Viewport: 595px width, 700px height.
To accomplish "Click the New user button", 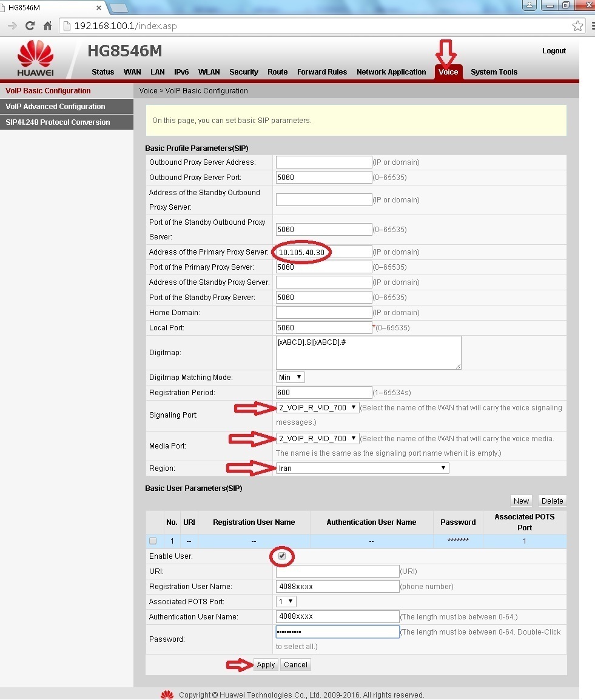I will click(x=521, y=501).
